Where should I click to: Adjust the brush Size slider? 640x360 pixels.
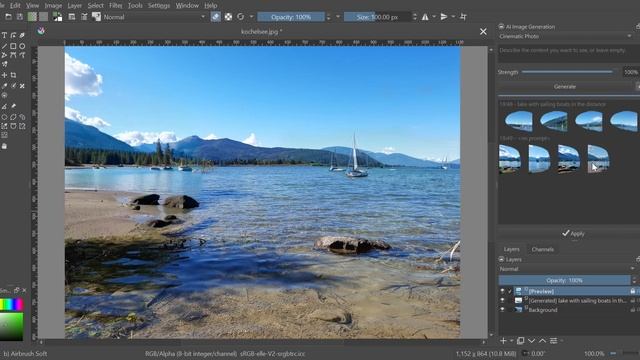pos(377,17)
